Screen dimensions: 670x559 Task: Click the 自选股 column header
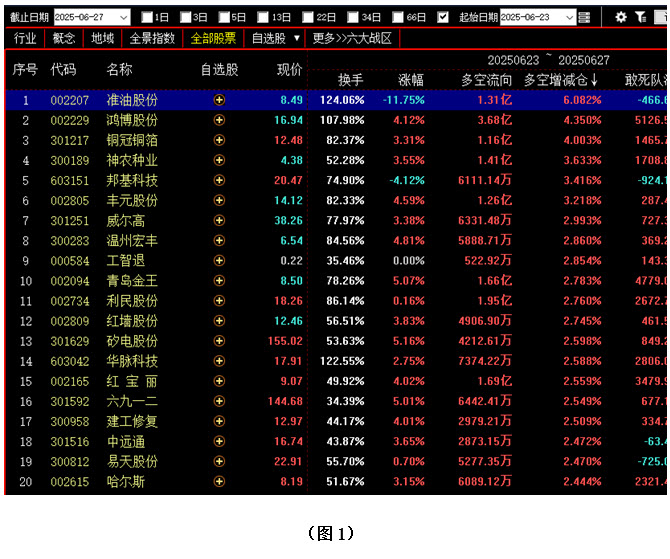pos(220,70)
